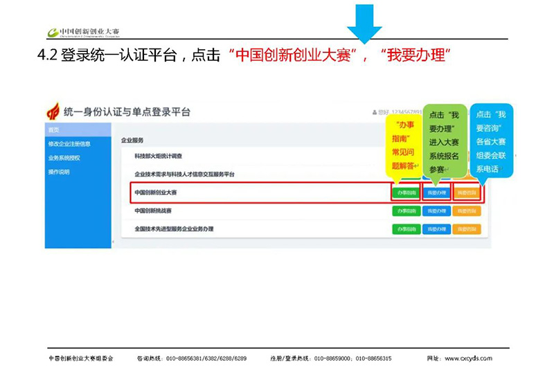Click 中国创新创业大赛组委会 in the footer

pos(81,359)
